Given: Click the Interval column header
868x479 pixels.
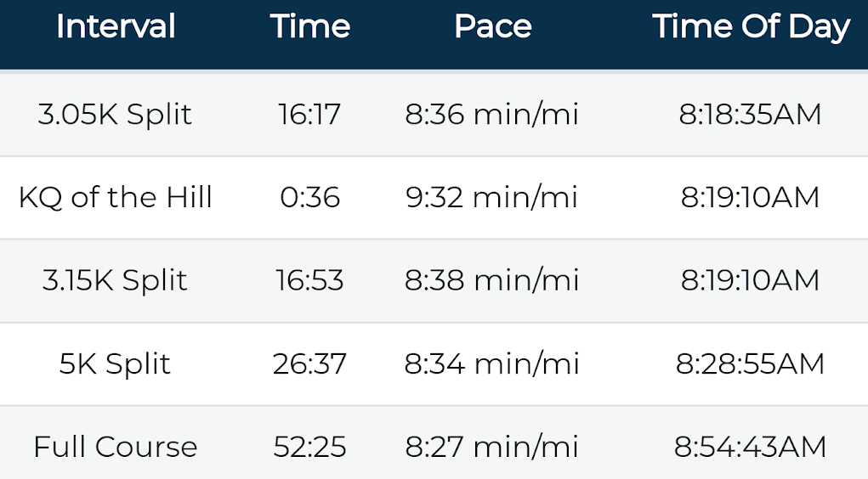Looking at the screenshot, I should point(116,27).
